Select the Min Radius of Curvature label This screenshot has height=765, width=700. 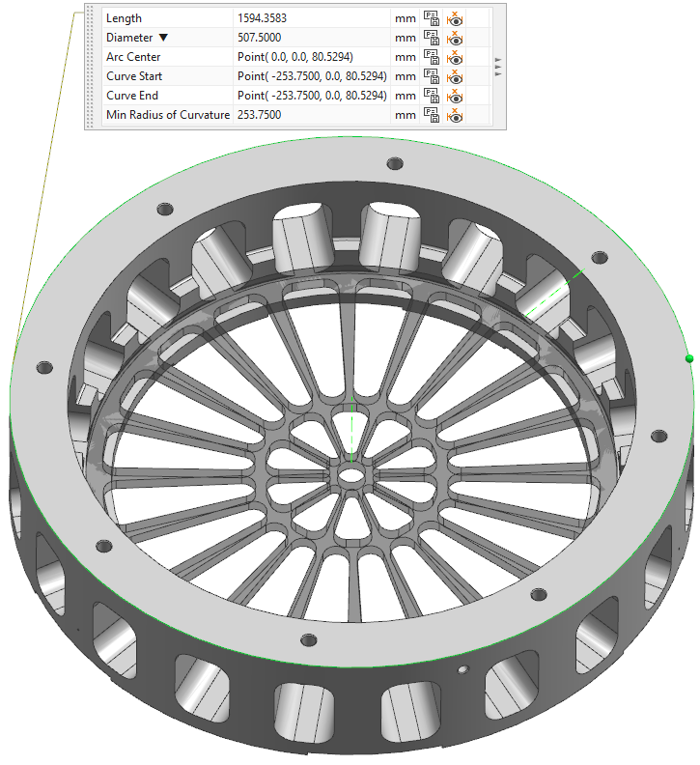[x=168, y=115]
